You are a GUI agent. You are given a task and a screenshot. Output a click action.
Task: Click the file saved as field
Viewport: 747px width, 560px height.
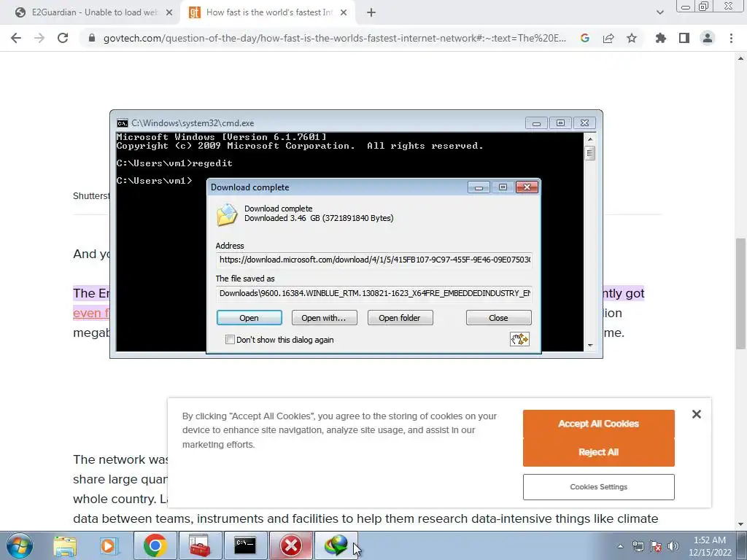coord(374,293)
